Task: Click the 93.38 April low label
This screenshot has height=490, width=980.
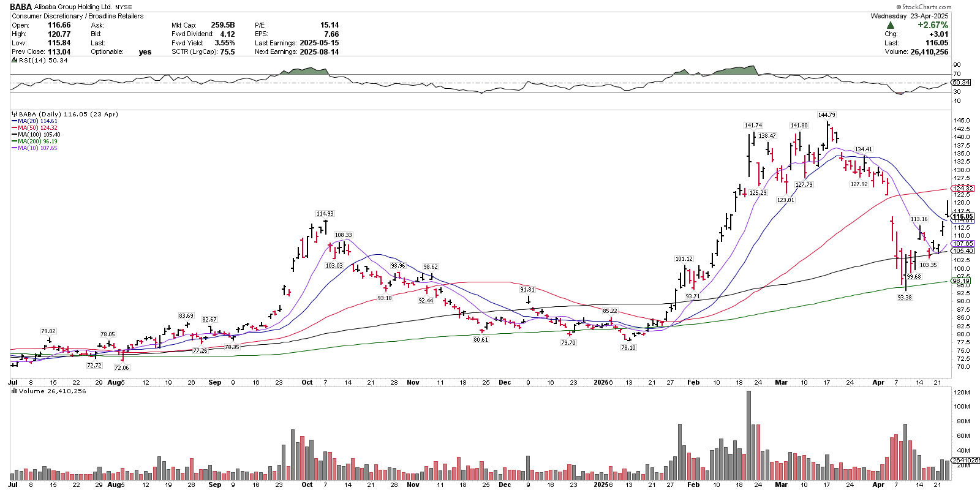Action: tap(904, 298)
